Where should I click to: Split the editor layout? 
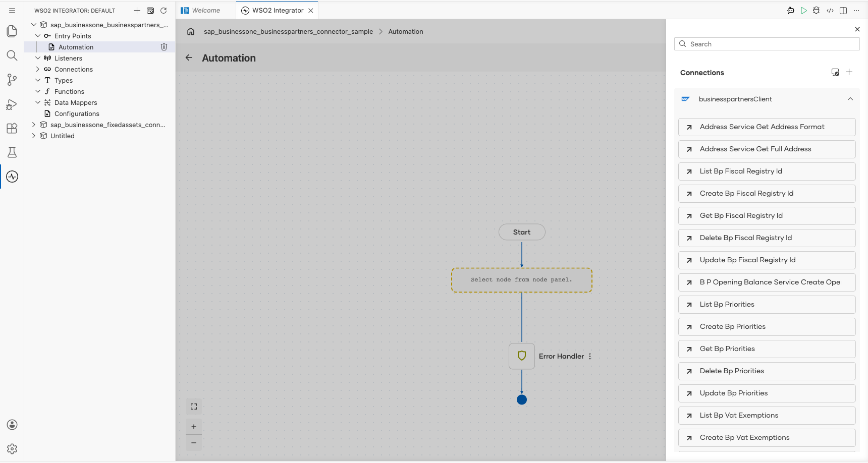pos(843,10)
